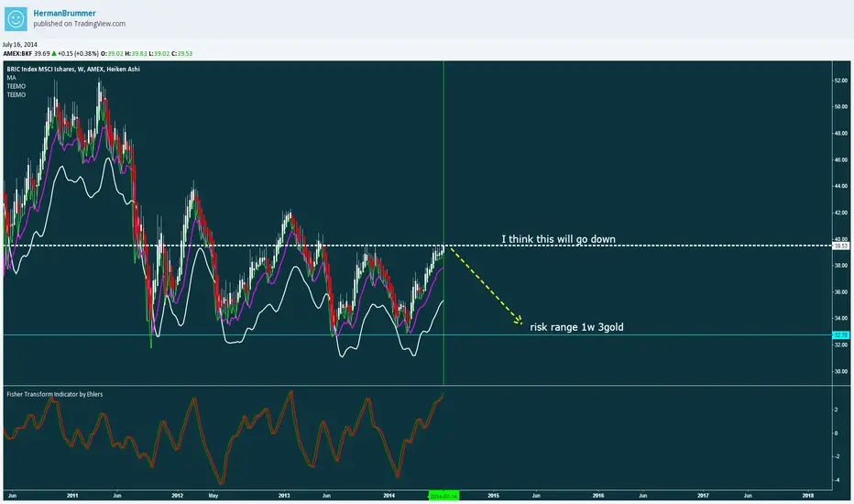Click the 46.00 price axis label
Viewport: 854px width, 504px height.
click(840, 160)
